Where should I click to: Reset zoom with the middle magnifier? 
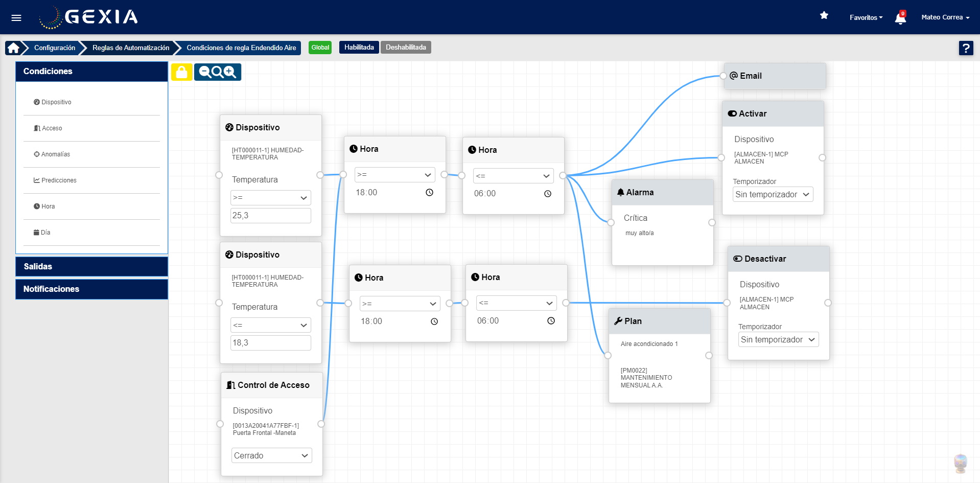point(217,72)
